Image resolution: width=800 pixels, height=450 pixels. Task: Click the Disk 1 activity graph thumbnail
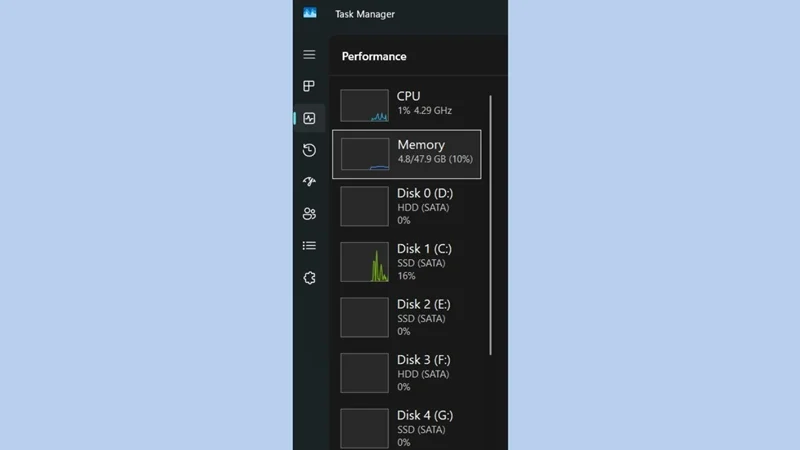[x=364, y=262]
